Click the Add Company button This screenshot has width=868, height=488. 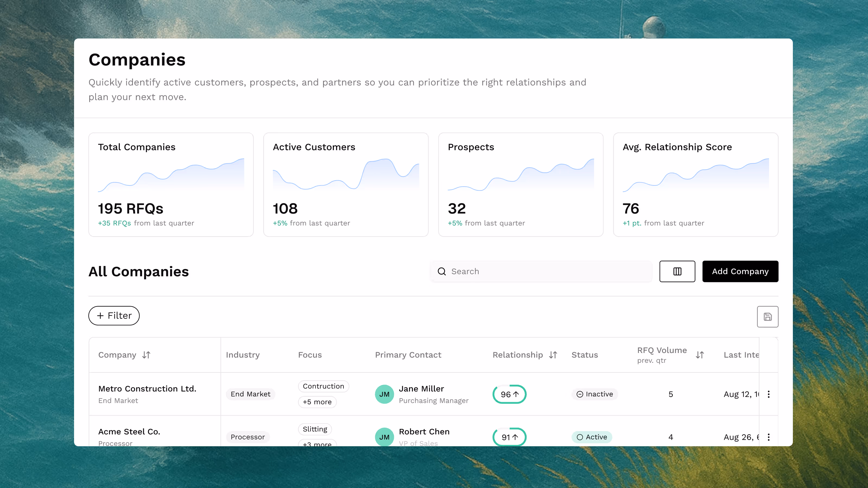click(740, 271)
